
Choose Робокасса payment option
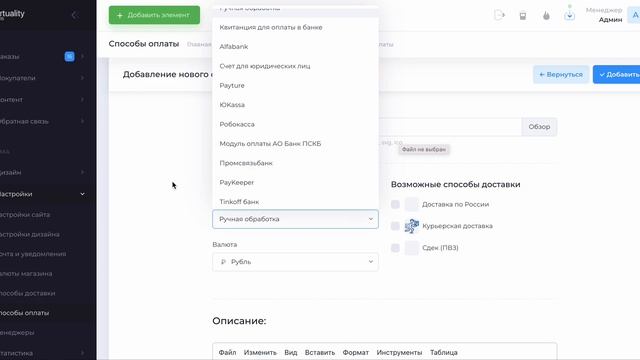(x=295, y=124)
